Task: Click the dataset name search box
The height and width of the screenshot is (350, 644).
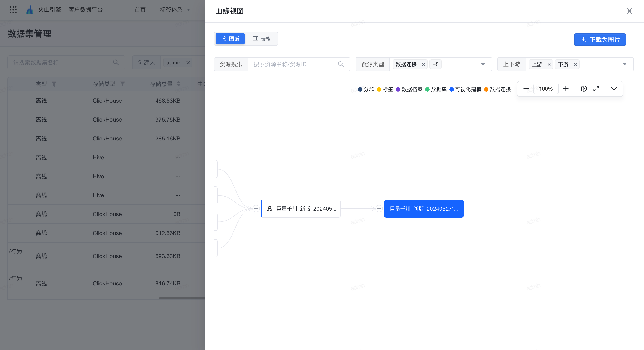Action: (x=66, y=62)
